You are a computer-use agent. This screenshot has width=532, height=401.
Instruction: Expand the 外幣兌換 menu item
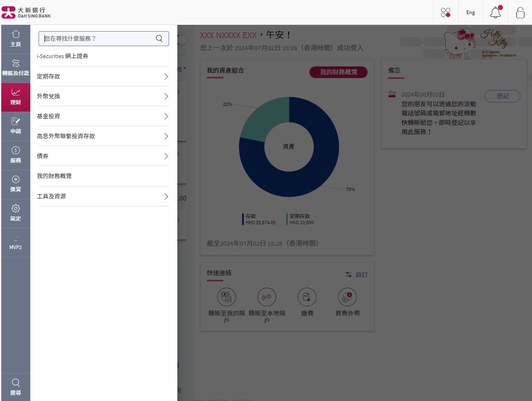[103, 96]
